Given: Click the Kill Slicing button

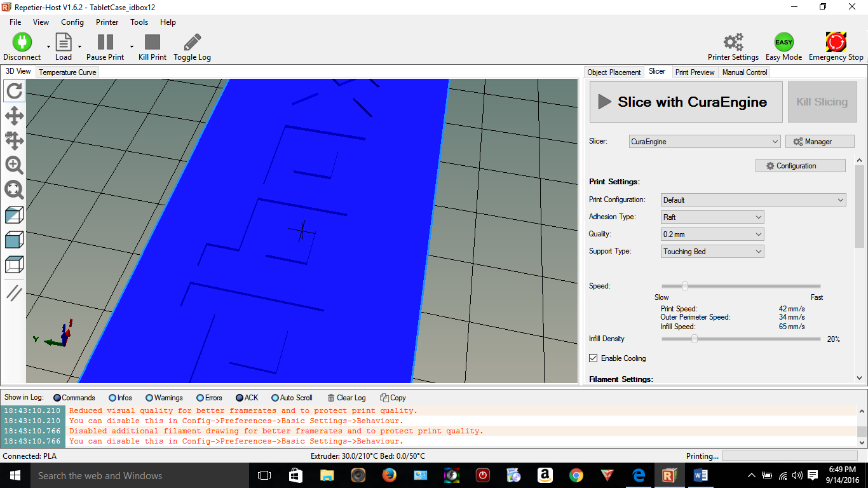Looking at the screenshot, I should (822, 102).
